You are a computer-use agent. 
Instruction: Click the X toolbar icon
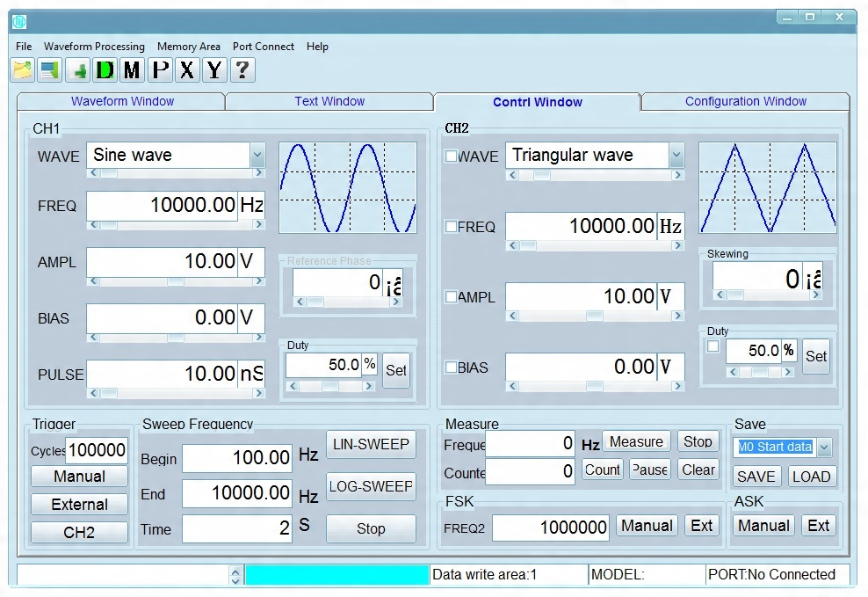[187, 70]
